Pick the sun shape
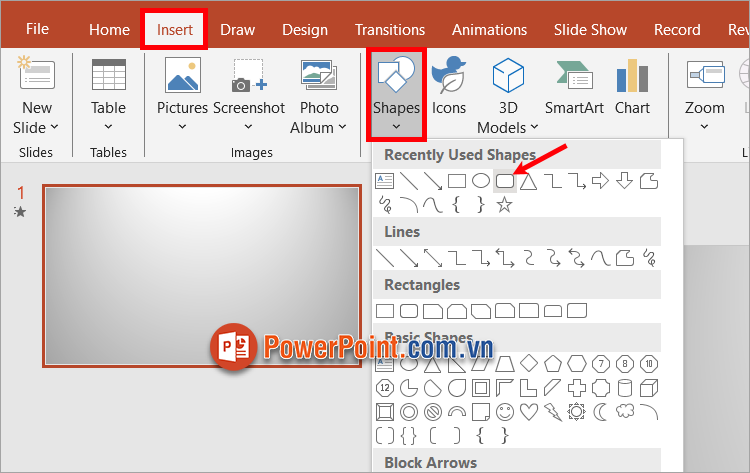 coord(577,411)
